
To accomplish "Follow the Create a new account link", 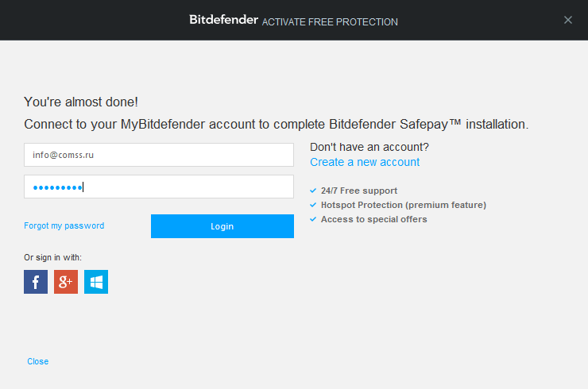I will click(365, 162).
